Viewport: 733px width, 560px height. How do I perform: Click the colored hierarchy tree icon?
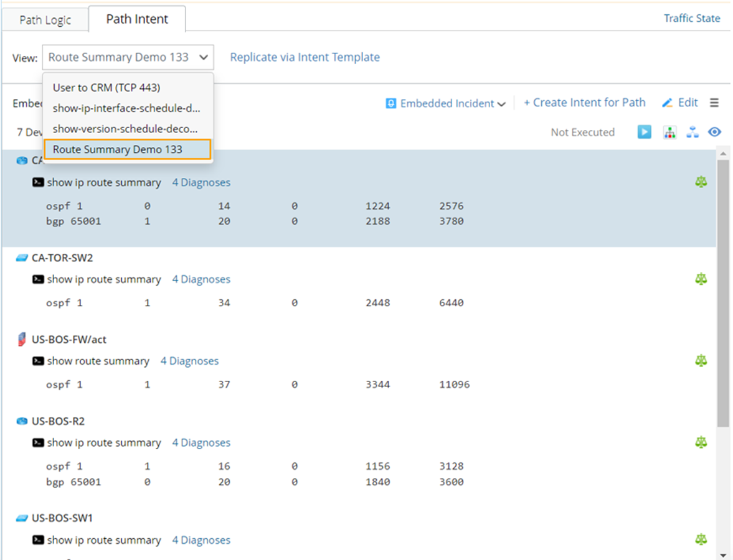[669, 132]
